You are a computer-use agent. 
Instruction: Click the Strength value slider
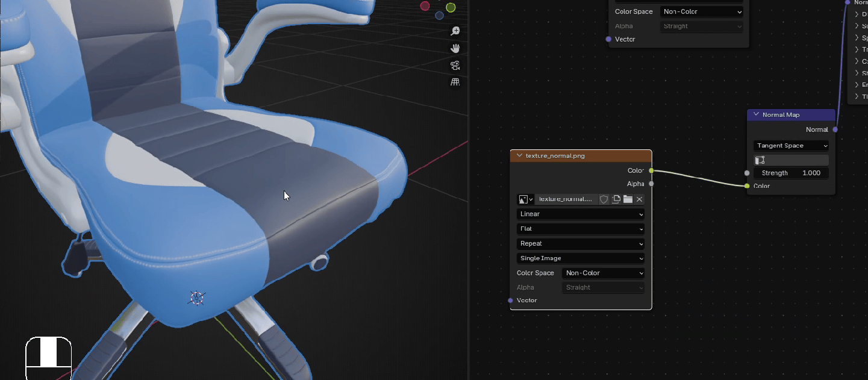pyautogui.click(x=791, y=173)
